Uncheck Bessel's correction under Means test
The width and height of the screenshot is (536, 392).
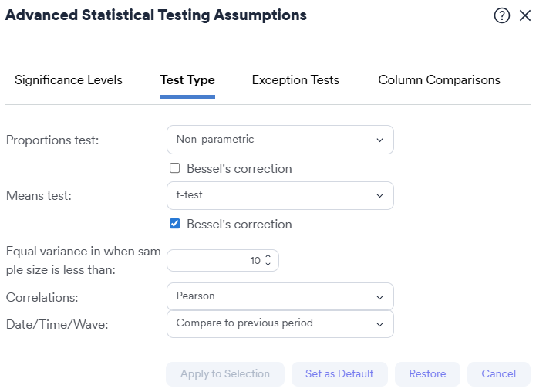[175, 224]
